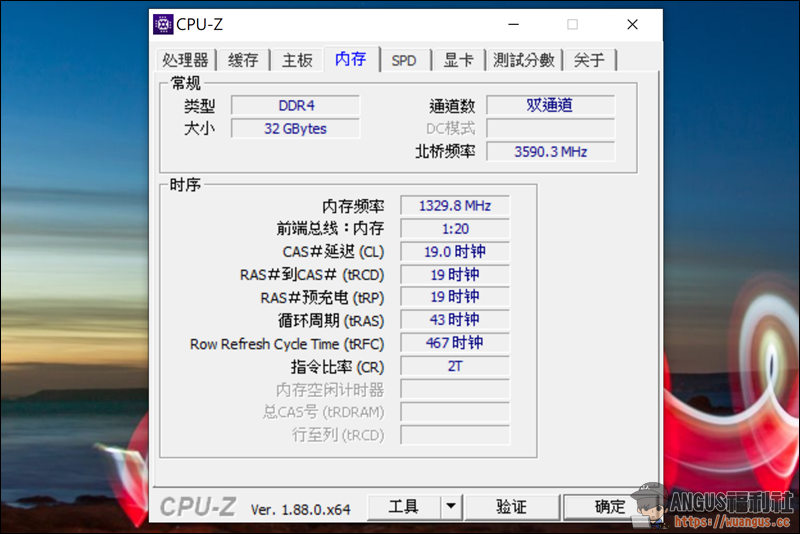Open the 关于 tab
800x534 pixels.
pos(589,60)
